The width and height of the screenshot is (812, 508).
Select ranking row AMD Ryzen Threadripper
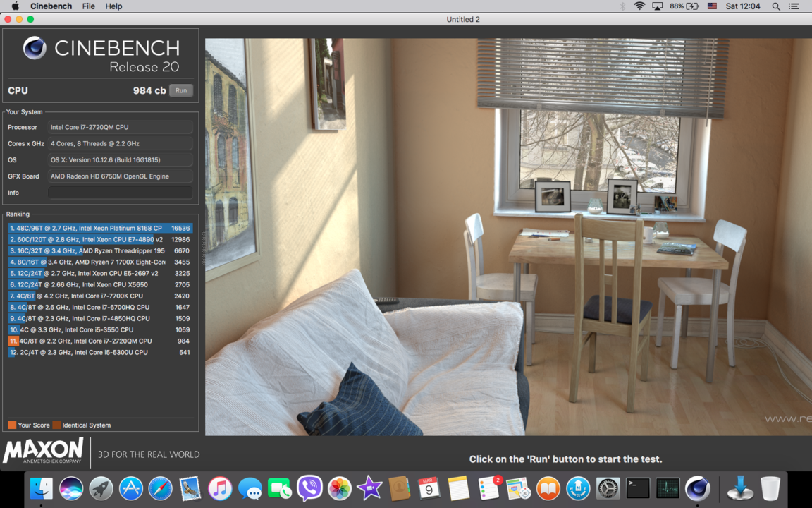click(x=100, y=251)
